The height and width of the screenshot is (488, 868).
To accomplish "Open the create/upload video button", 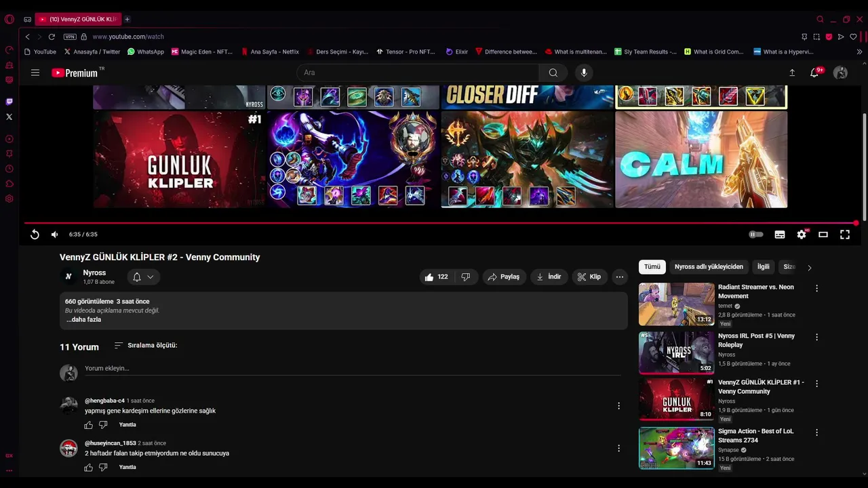I will [x=792, y=73].
